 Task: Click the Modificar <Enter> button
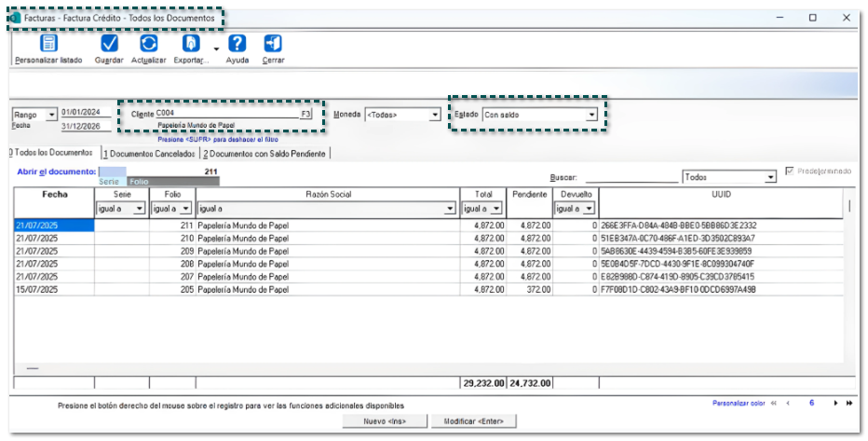[474, 421]
